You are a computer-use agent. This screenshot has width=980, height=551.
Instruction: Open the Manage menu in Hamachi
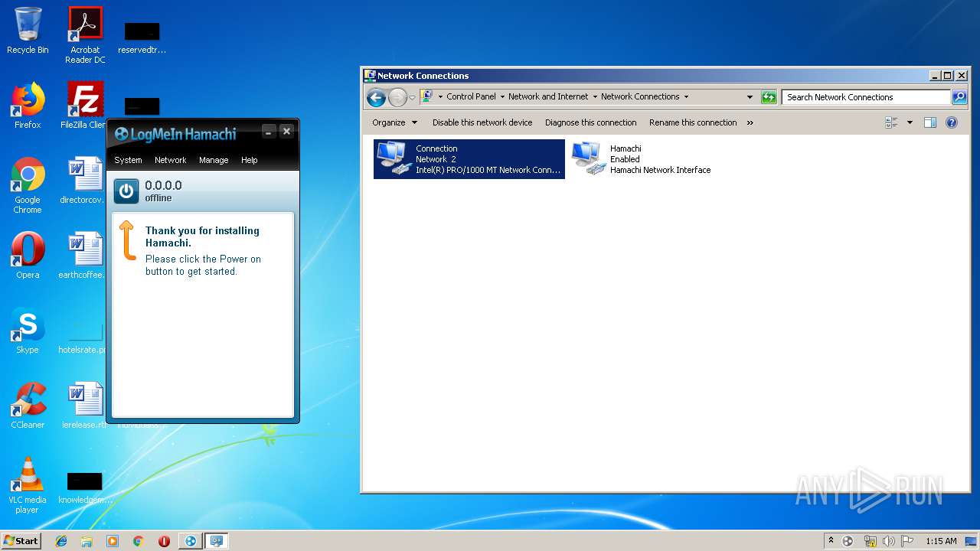(214, 160)
